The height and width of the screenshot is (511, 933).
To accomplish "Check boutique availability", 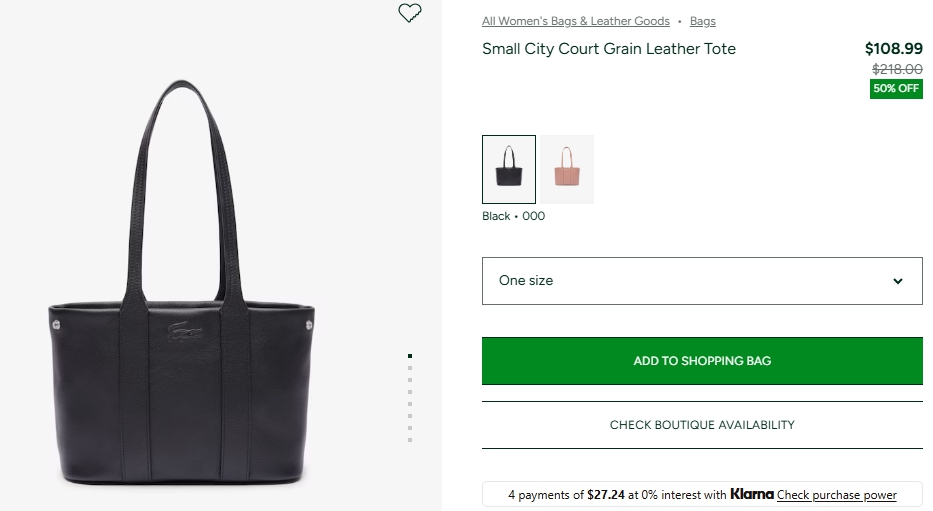I will (x=702, y=425).
